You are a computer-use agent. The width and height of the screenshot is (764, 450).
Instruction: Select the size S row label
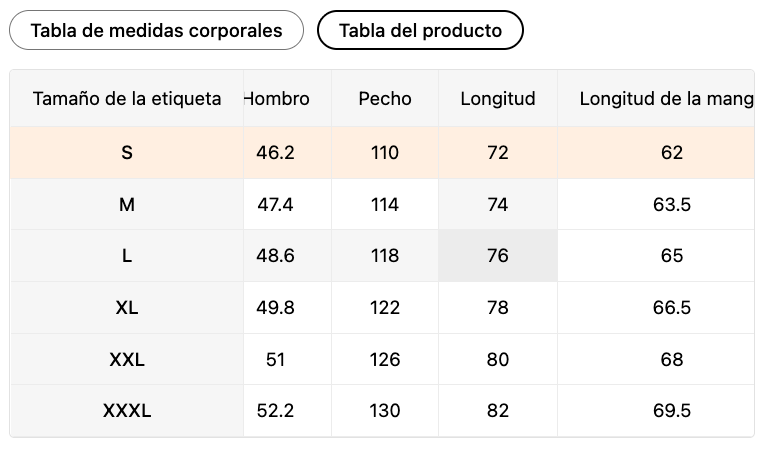127,153
